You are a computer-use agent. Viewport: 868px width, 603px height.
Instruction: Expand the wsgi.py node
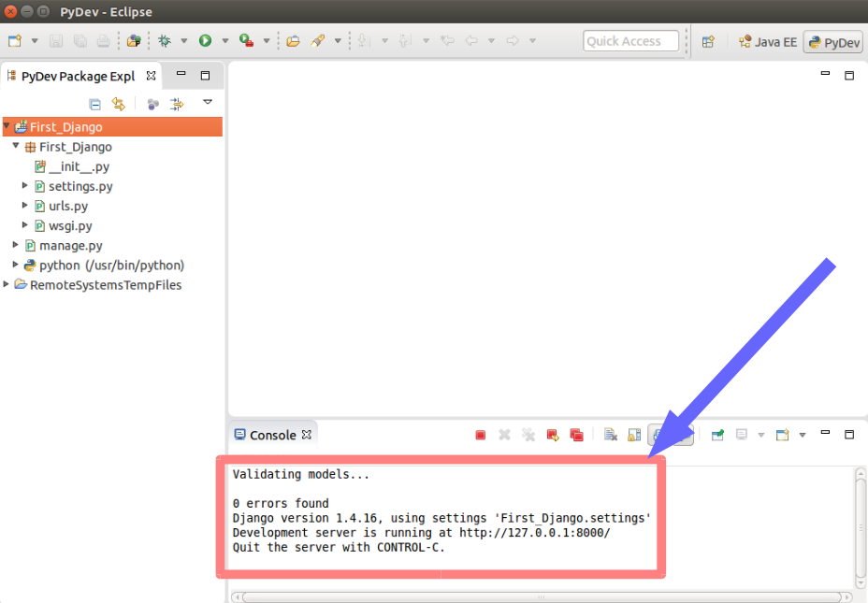pyautogui.click(x=25, y=225)
